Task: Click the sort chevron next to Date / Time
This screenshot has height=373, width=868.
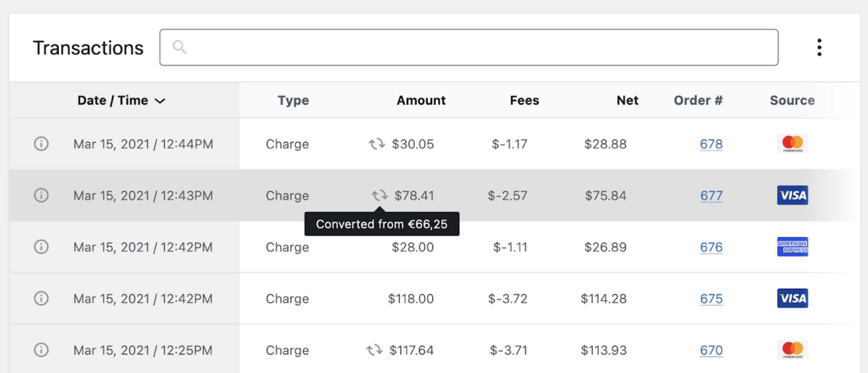Action: tap(160, 101)
